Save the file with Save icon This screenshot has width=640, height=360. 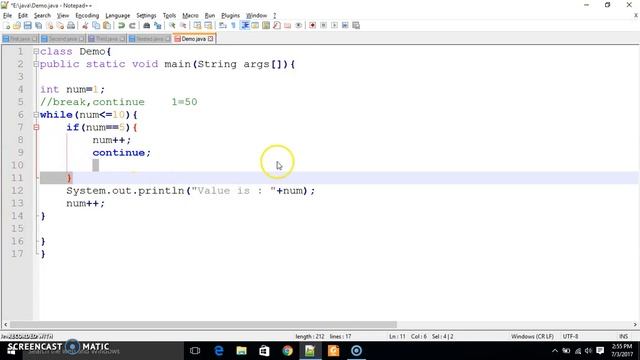coord(27,25)
